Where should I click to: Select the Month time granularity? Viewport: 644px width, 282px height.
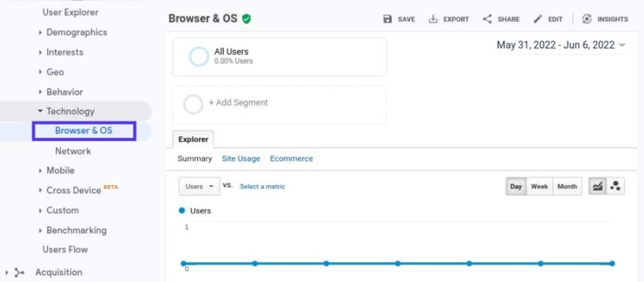(567, 187)
